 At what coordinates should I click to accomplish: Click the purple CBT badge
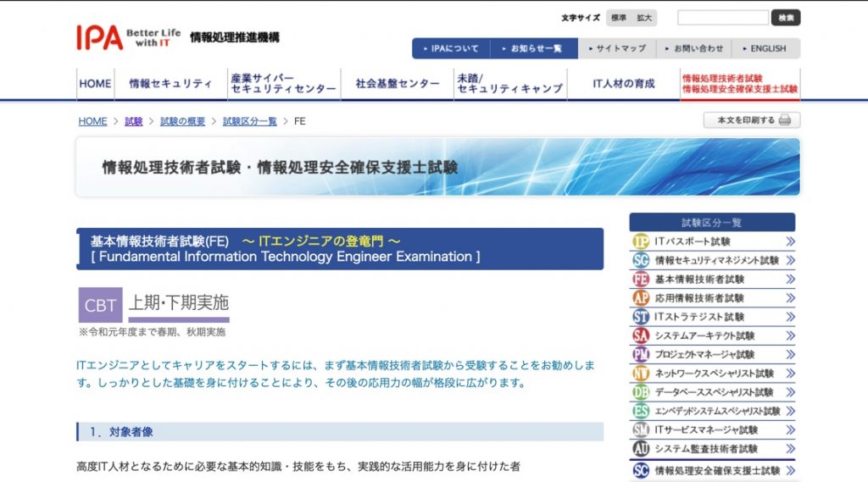(100, 305)
